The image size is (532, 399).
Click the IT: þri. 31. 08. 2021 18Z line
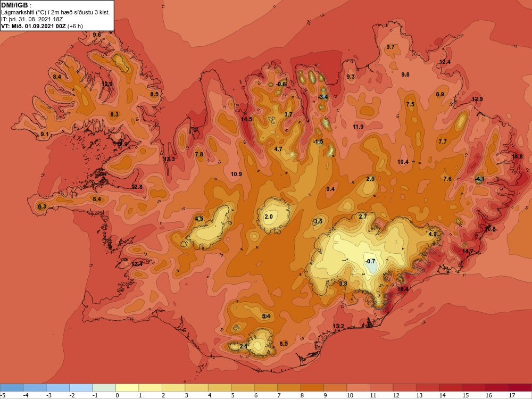click(x=32, y=19)
